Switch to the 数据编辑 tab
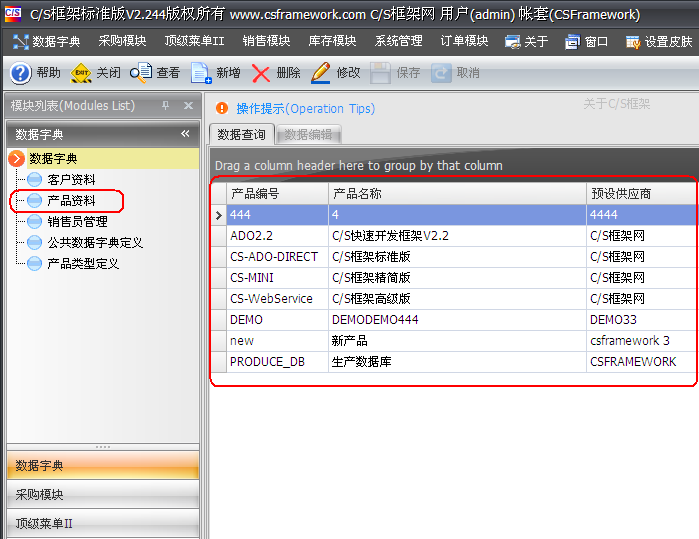This screenshot has height=539, width=699. pos(308,134)
